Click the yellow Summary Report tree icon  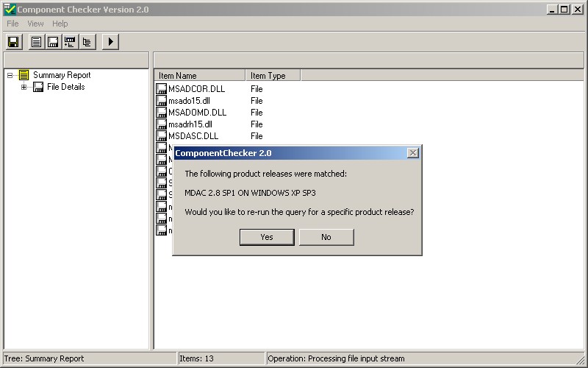(x=24, y=75)
